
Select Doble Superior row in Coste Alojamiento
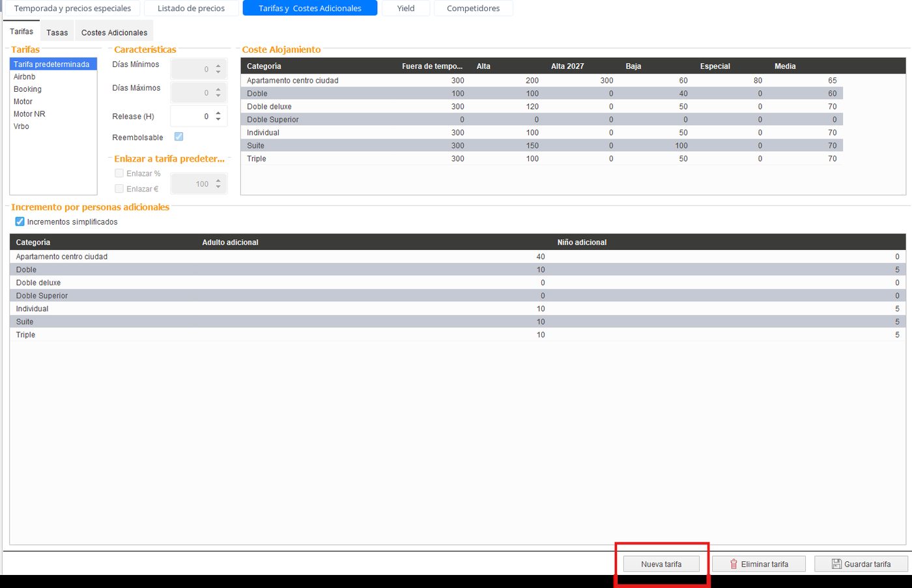pyautogui.click(x=542, y=119)
